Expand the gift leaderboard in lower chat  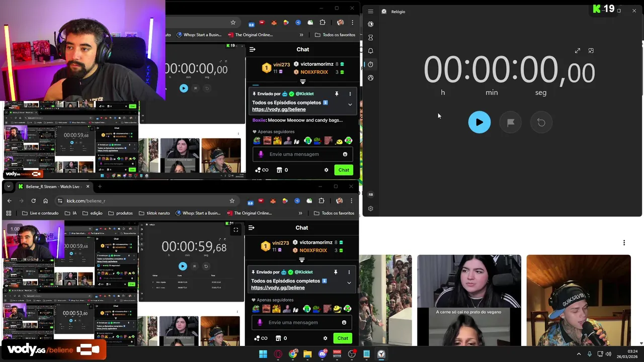pos(302,260)
